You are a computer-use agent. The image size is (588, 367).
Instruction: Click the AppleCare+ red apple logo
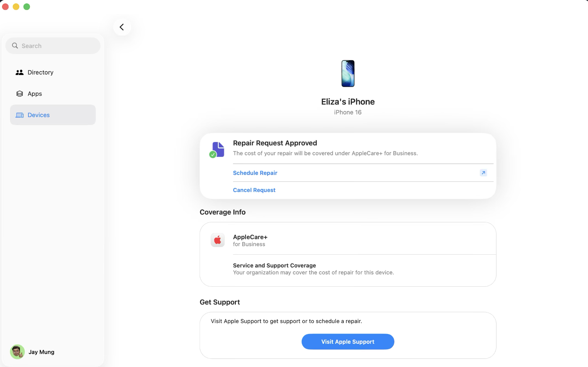(217, 240)
